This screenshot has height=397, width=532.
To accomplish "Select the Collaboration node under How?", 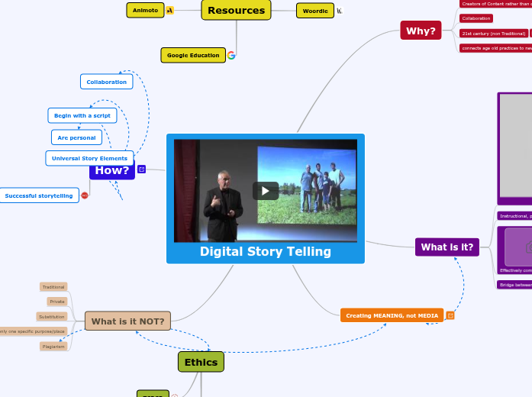I will (106, 82).
